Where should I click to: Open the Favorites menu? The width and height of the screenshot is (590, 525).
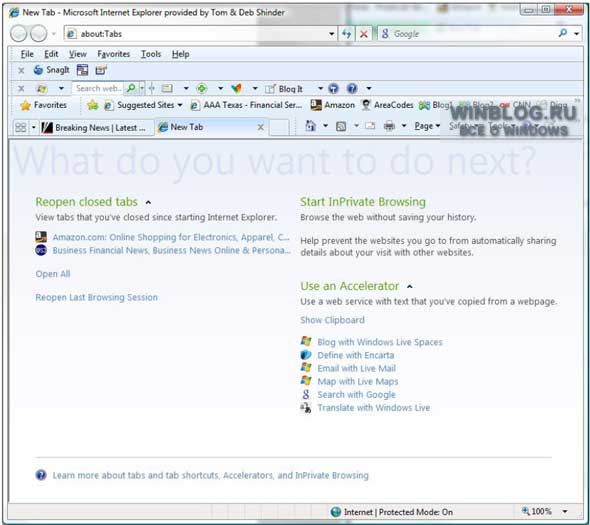[114, 54]
